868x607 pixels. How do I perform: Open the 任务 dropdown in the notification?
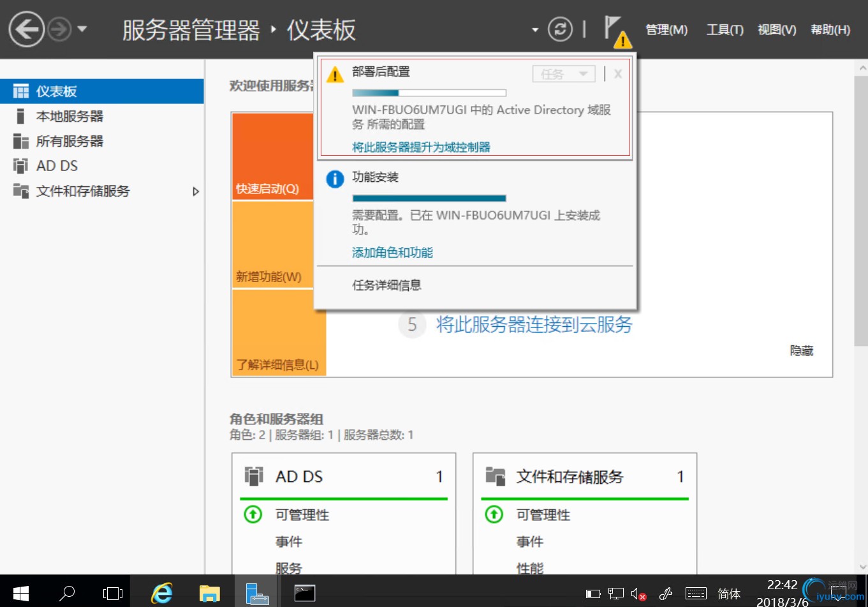click(564, 74)
